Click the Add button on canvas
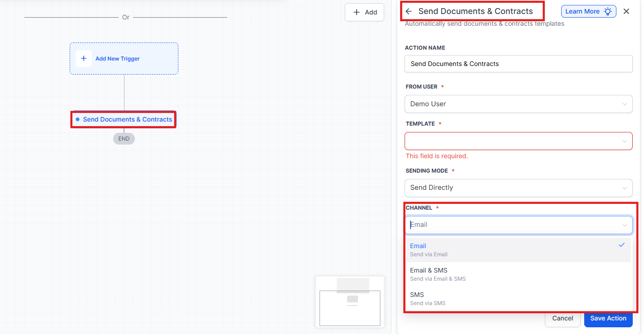The image size is (644, 334). [x=364, y=12]
